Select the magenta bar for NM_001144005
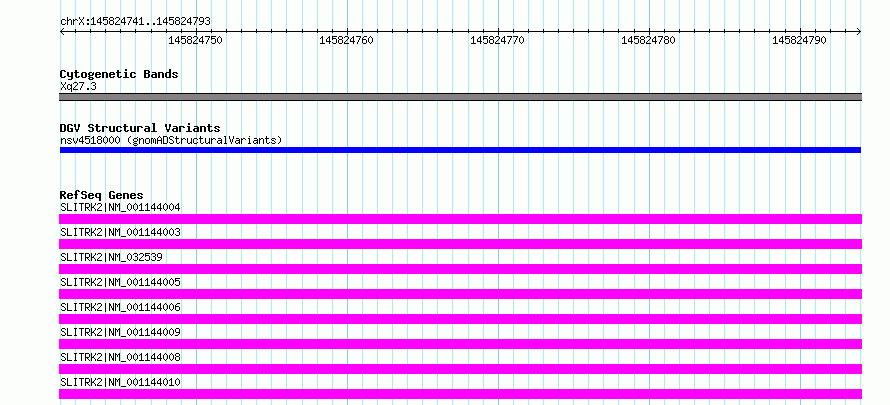Image resolution: width=890 pixels, height=405 pixels. tap(460, 294)
